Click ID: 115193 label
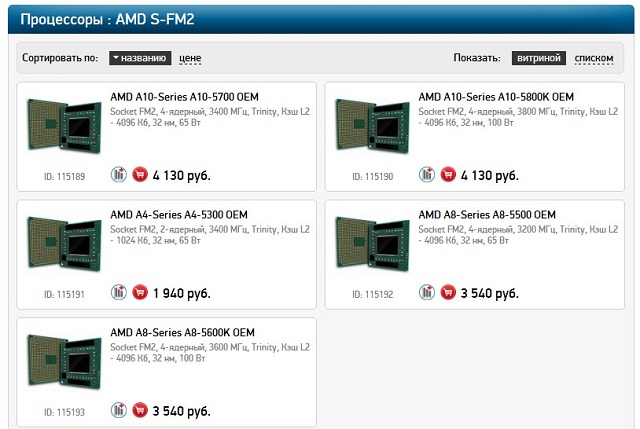Viewport: 640px width, 429px height. [x=64, y=412]
